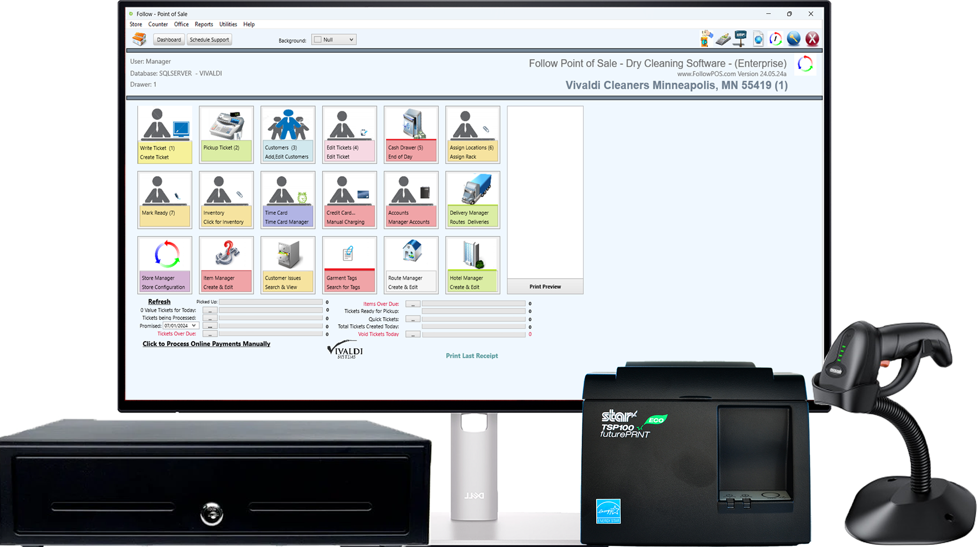Click the Picked Up progress bar
This screenshot has width=980, height=547.
(271, 302)
